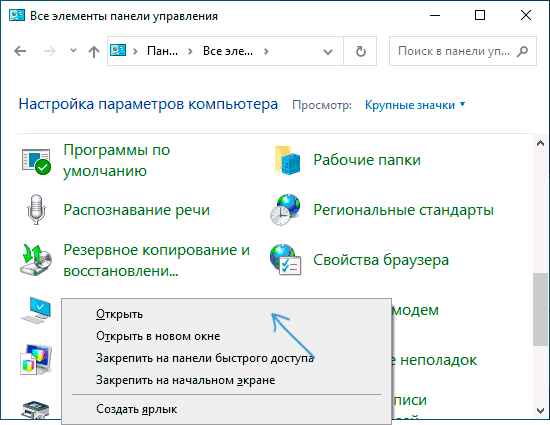The image size is (550, 425).
Task: Click the Все эле... breadcrumb segment
Action: 228,52
